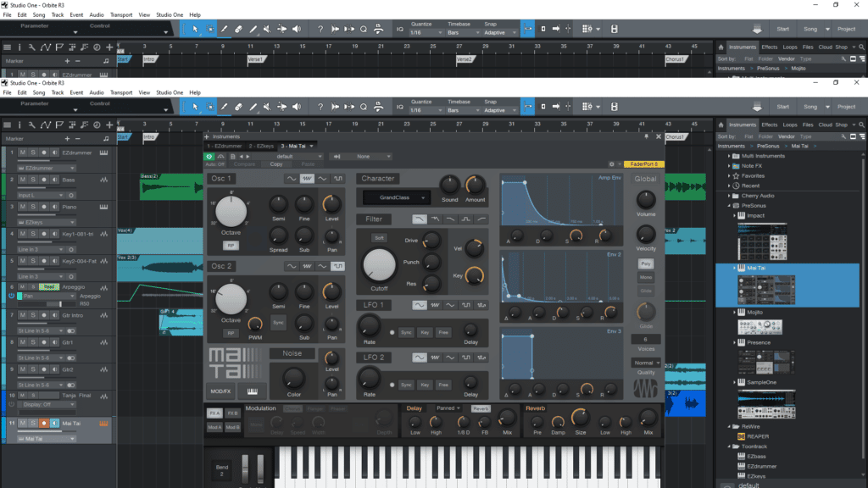Image resolution: width=868 pixels, height=488 pixels.
Task: Click the MOD/FX button
Action: (x=220, y=391)
